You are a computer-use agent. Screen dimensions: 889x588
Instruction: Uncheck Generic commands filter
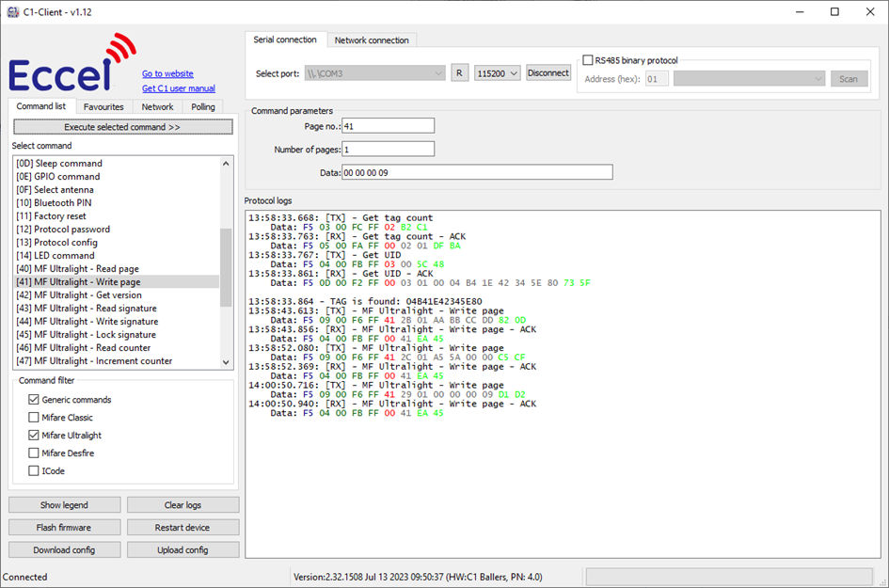[34, 400]
